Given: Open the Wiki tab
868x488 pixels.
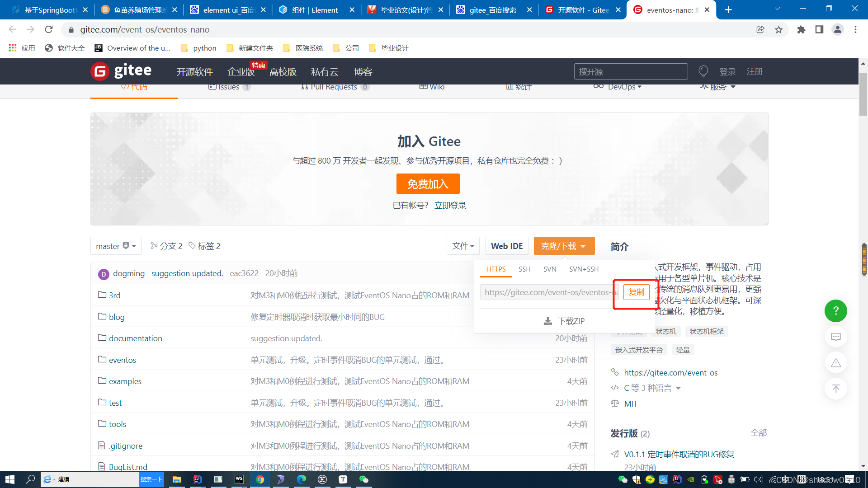Looking at the screenshot, I should coord(432,87).
